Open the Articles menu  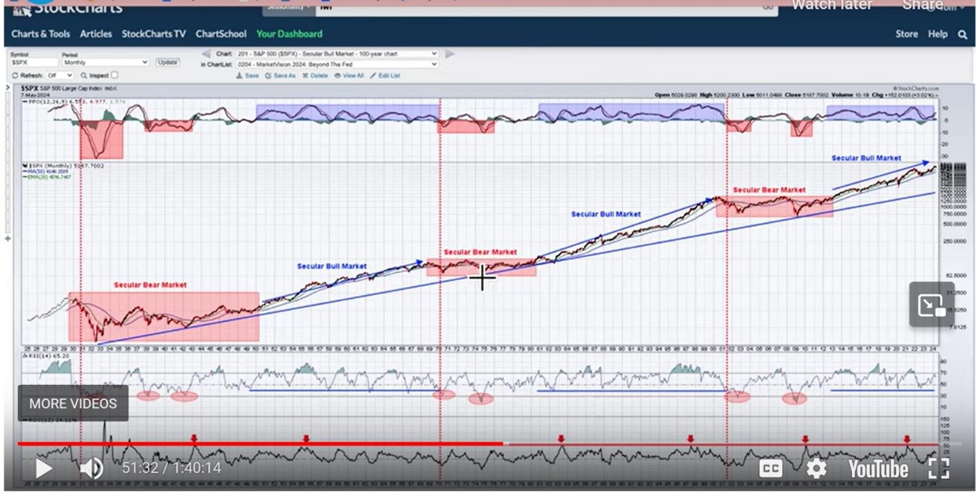click(x=96, y=34)
